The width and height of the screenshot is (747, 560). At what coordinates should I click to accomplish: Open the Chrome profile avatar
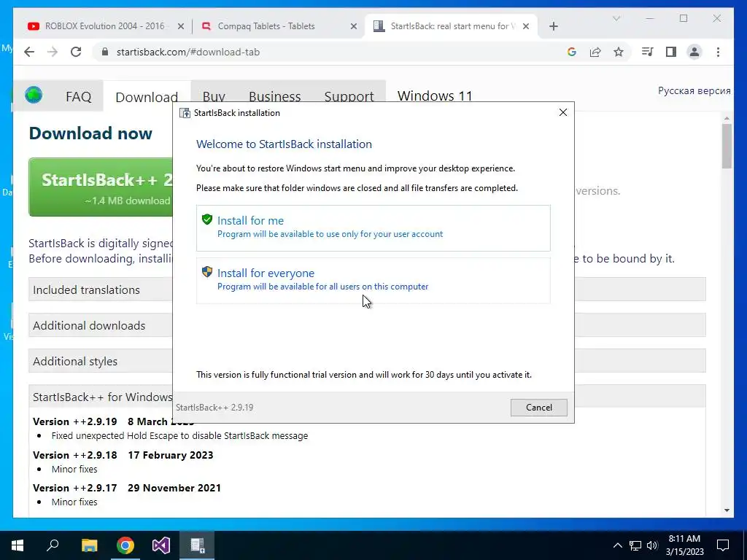coord(694,52)
